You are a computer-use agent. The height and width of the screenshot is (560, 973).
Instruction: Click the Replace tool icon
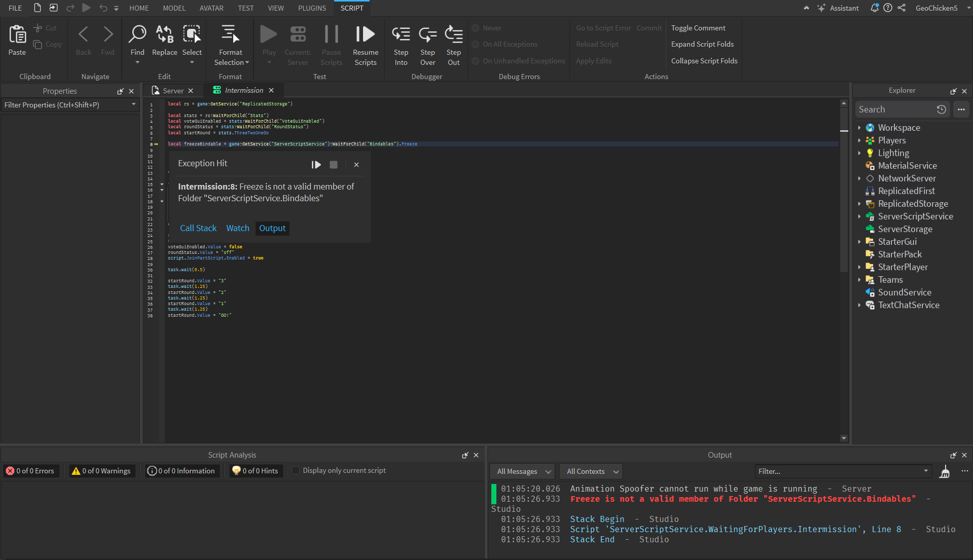point(164,35)
